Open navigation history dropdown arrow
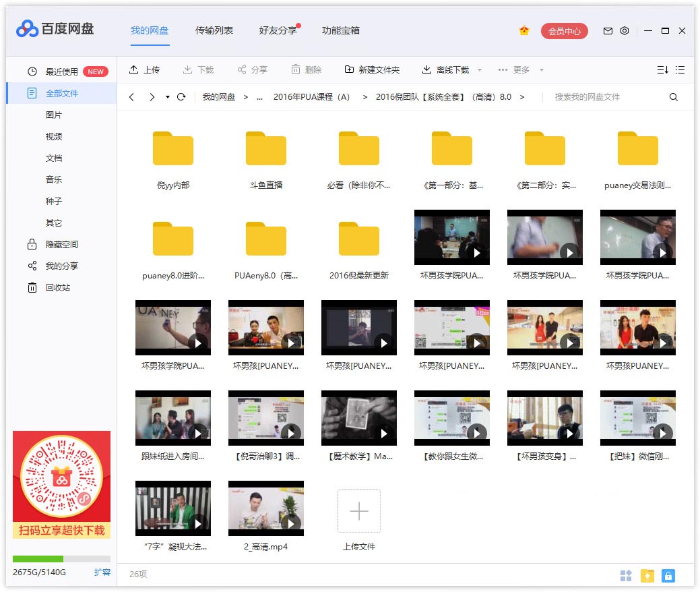 [167, 97]
